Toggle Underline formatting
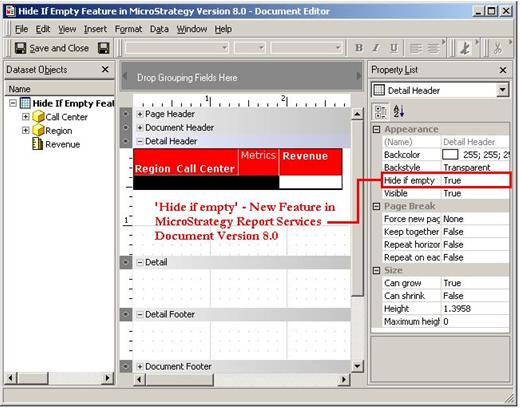The height and width of the screenshot is (408, 520). [394, 48]
